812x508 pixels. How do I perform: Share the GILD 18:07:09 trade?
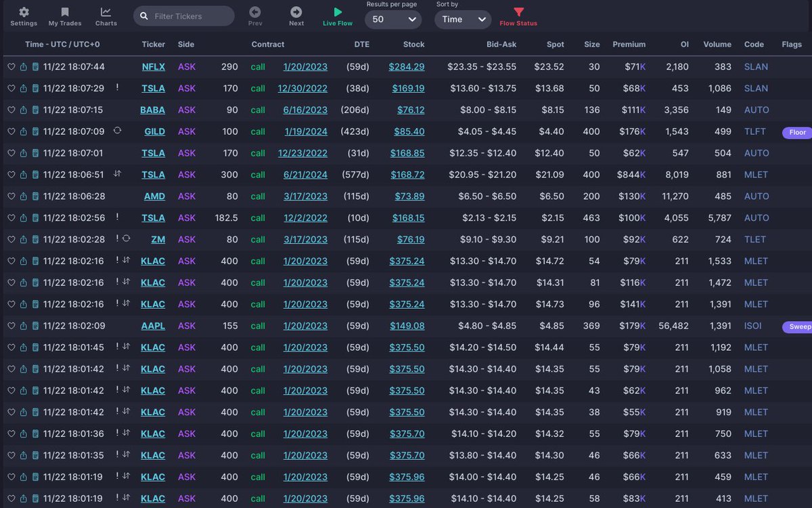pos(24,131)
